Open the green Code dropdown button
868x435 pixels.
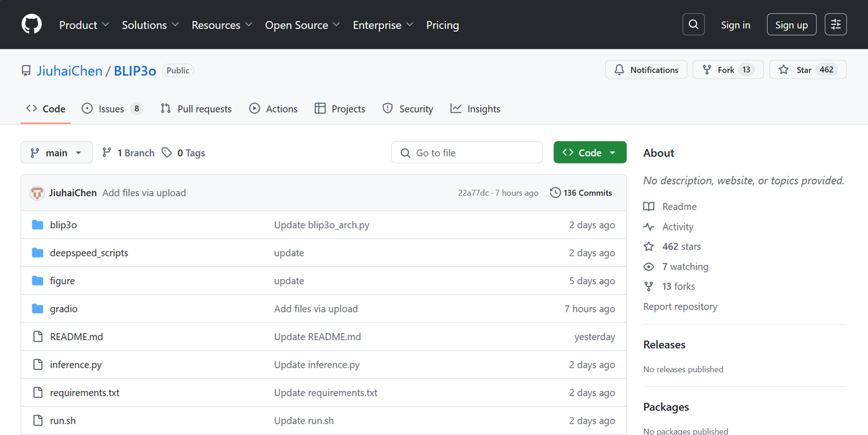click(590, 153)
